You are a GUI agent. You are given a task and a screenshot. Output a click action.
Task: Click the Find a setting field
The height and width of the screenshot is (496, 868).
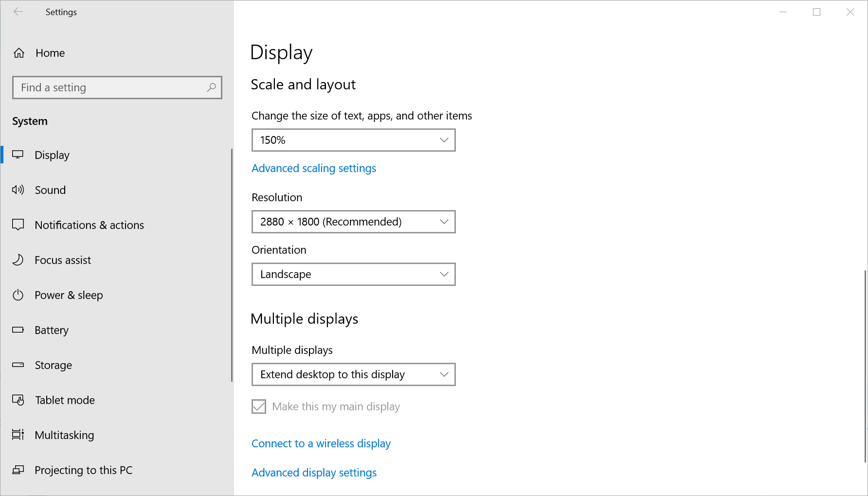112,88
